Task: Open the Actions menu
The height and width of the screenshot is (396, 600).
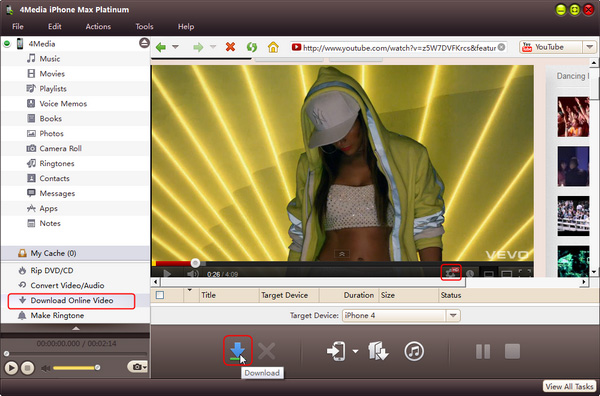Action: [x=98, y=26]
